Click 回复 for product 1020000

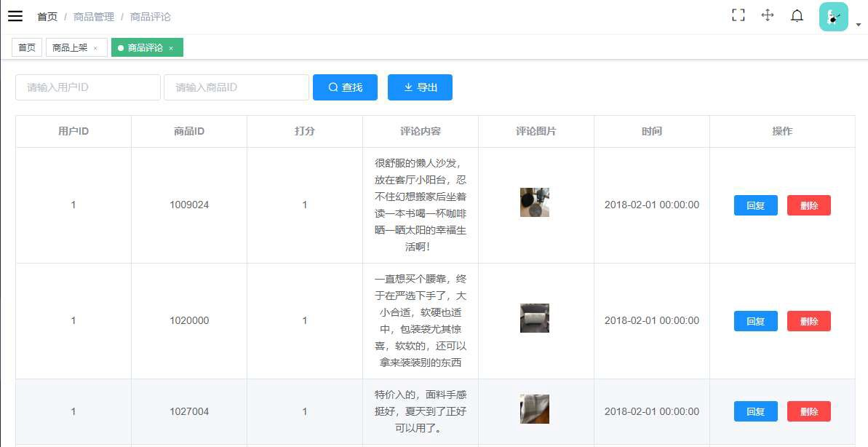click(x=756, y=321)
